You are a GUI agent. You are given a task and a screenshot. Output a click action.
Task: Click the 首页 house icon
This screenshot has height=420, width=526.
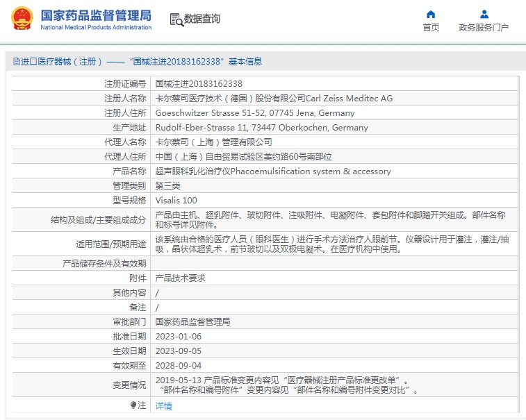pyautogui.click(x=431, y=14)
